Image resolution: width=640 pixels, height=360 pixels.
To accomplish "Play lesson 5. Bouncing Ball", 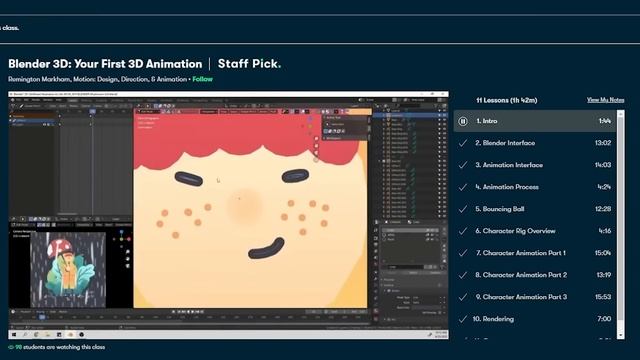I will (535, 209).
